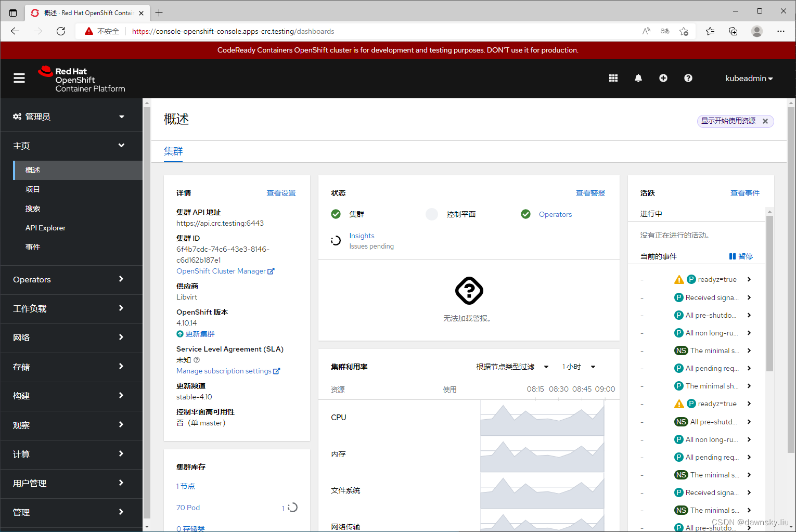Click the browser refresh icon
The image size is (796, 532).
61,31
